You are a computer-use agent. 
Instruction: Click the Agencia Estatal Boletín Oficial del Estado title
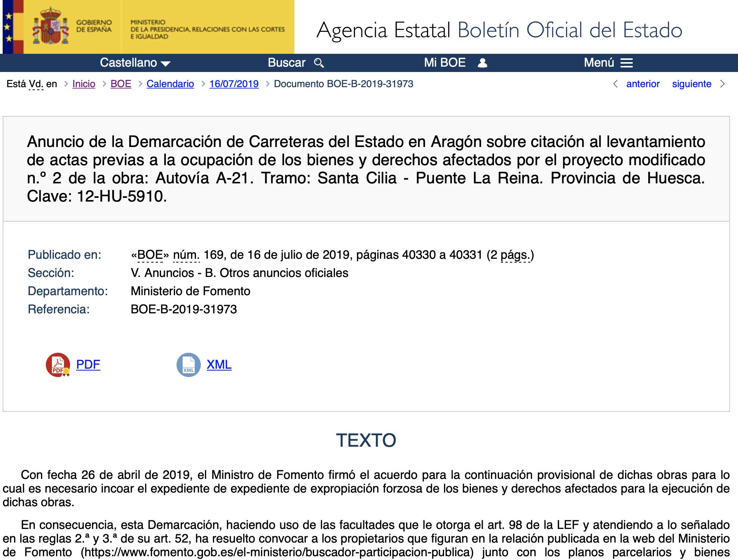tap(499, 30)
